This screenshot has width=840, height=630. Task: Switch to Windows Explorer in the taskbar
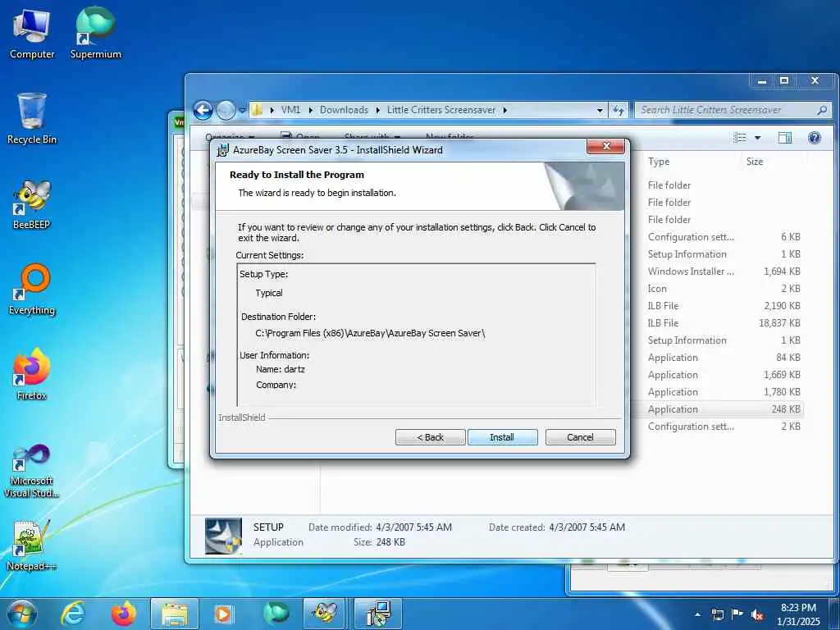175,614
